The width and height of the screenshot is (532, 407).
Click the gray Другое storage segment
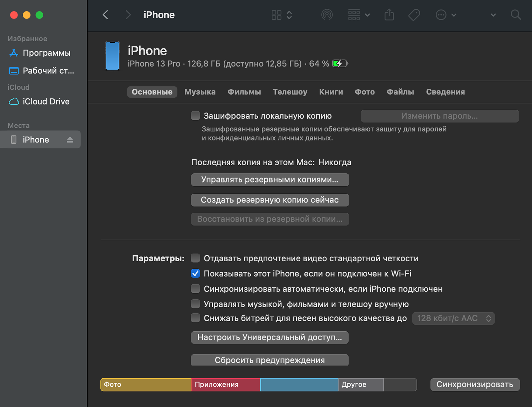(x=361, y=385)
